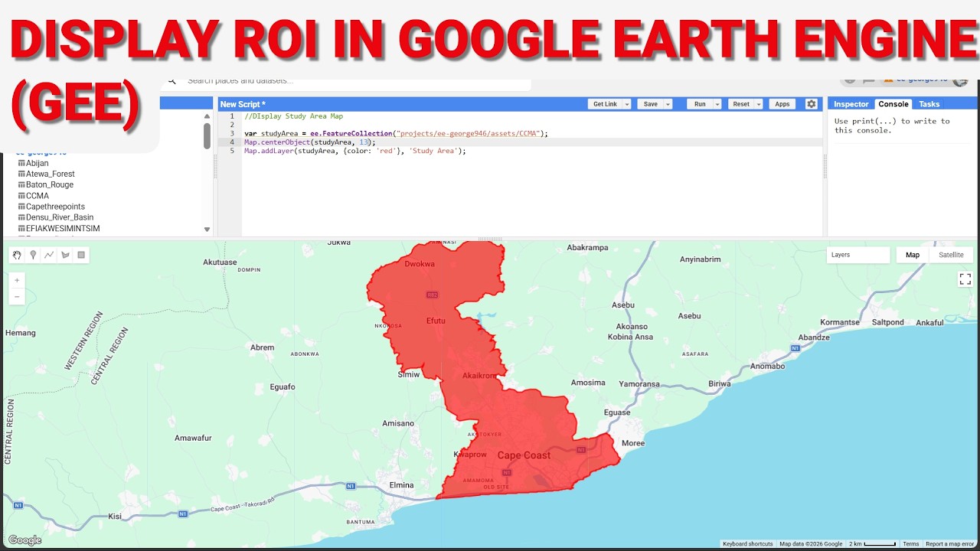Click the New Script * title
Viewport: 980px width, 551px height.
click(x=243, y=104)
